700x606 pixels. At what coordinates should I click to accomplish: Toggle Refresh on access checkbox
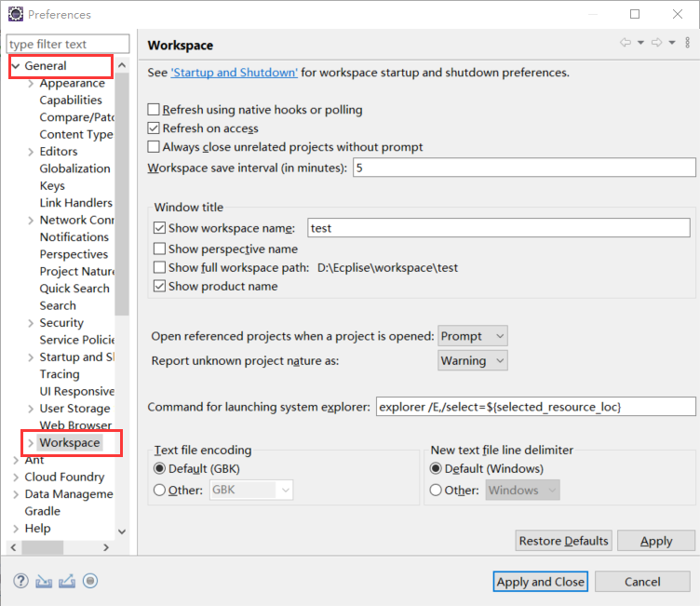[x=154, y=128]
